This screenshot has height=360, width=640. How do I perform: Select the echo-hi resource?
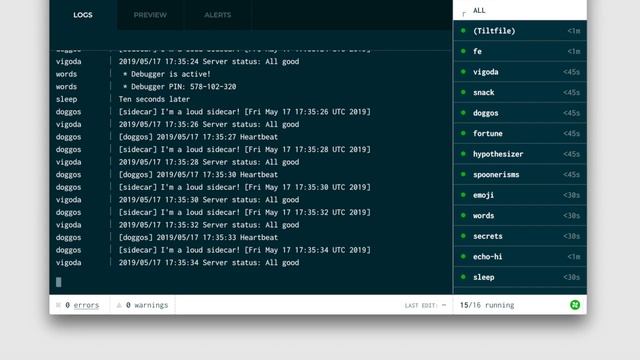pos(520,257)
